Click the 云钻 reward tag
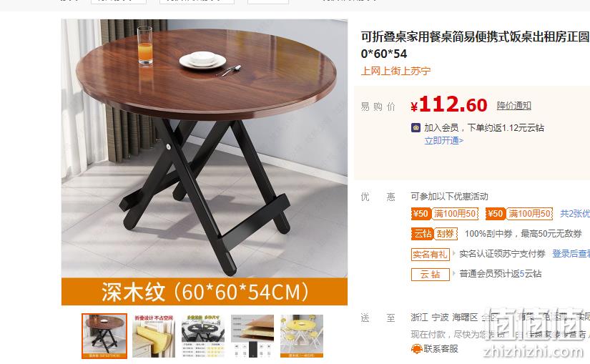This screenshot has height=364, width=590. [x=430, y=275]
